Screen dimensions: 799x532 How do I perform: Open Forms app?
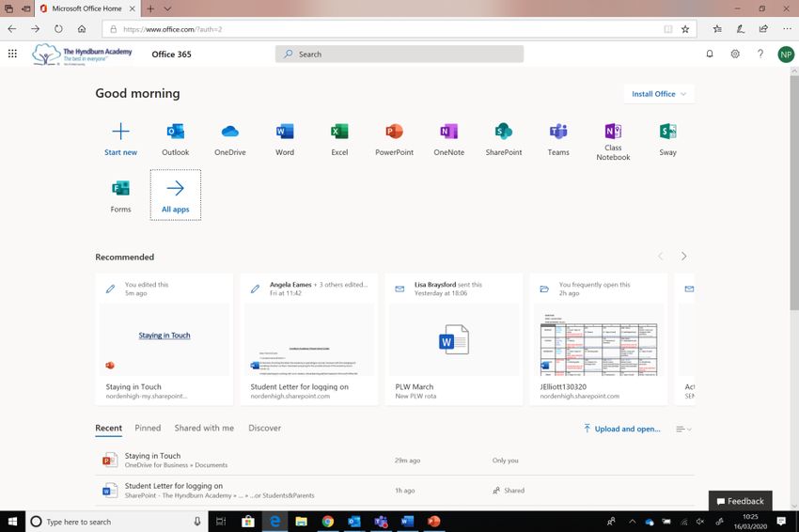click(120, 196)
